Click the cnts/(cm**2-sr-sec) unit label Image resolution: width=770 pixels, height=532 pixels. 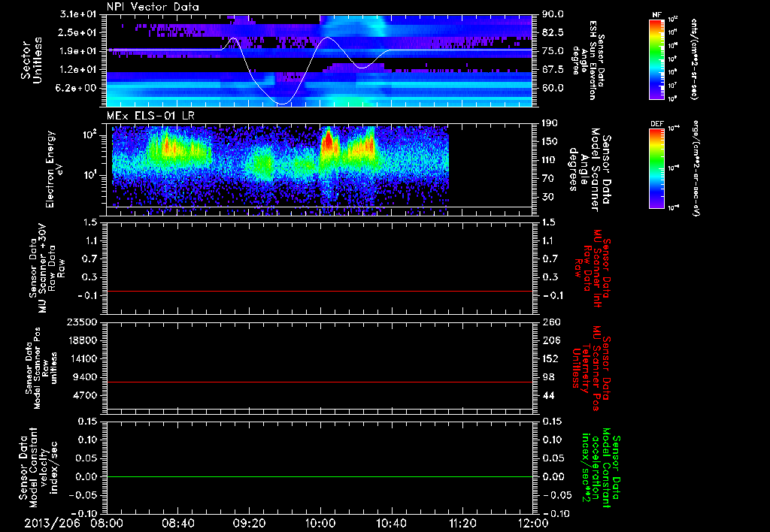693,59
